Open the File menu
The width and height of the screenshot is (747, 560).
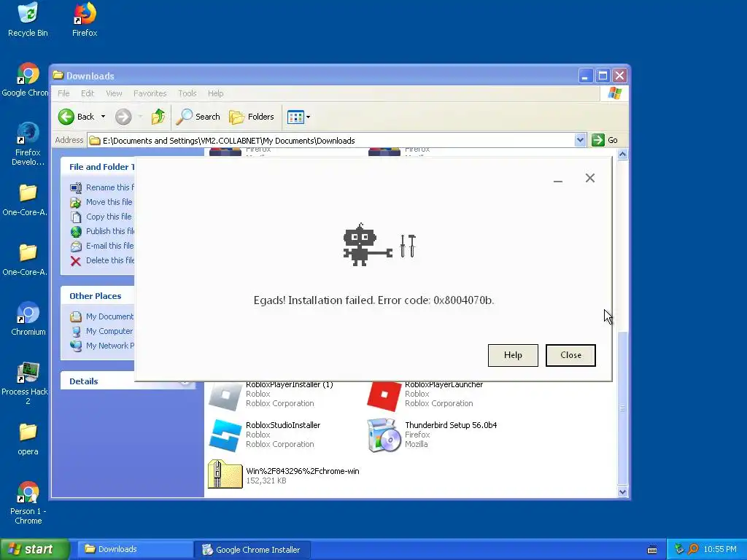[63, 93]
